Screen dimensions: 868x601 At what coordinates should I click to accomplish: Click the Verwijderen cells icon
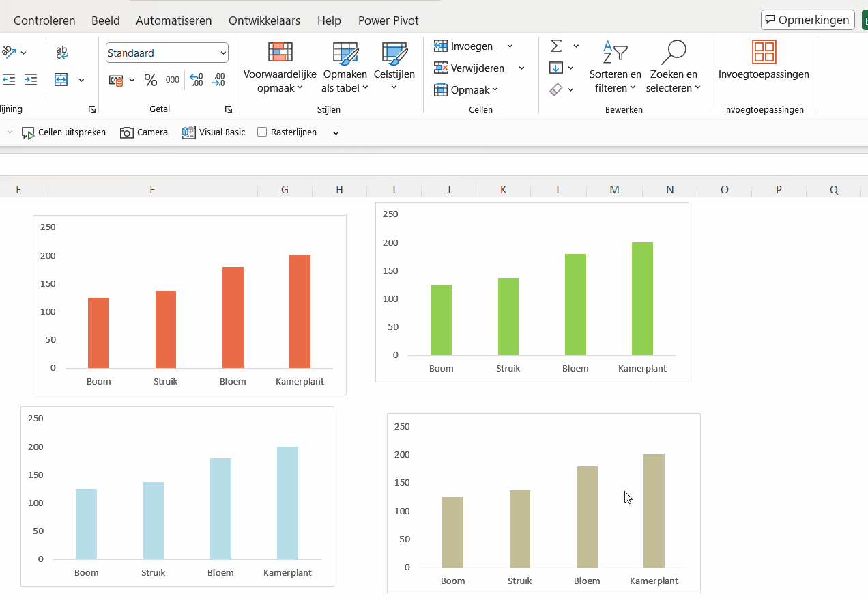click(441, 68)
